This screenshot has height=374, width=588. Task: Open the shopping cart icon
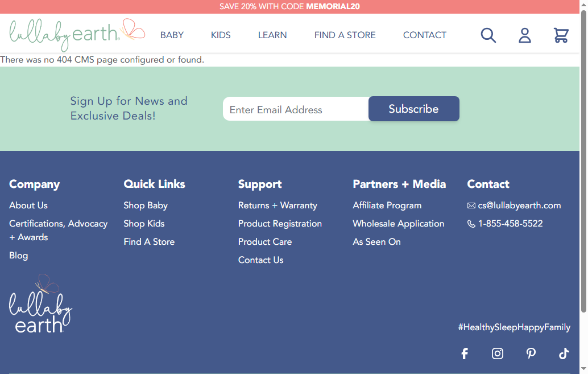(561, 35)
